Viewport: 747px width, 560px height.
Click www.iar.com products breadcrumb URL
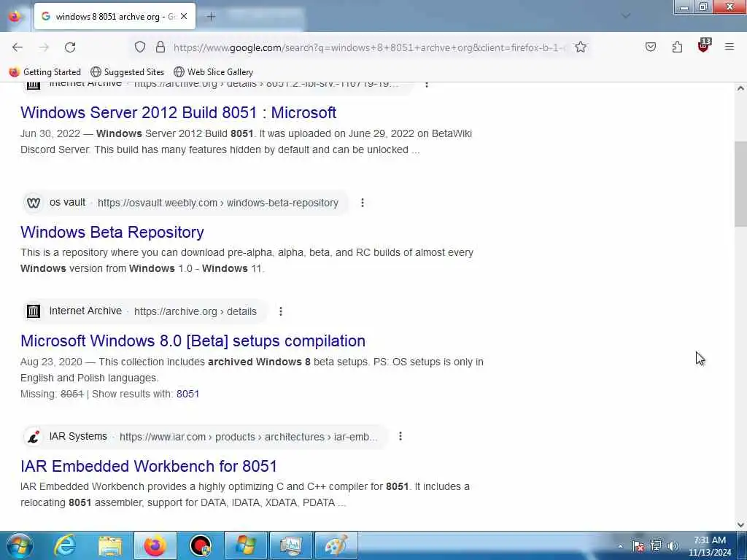tap(248, 437)
